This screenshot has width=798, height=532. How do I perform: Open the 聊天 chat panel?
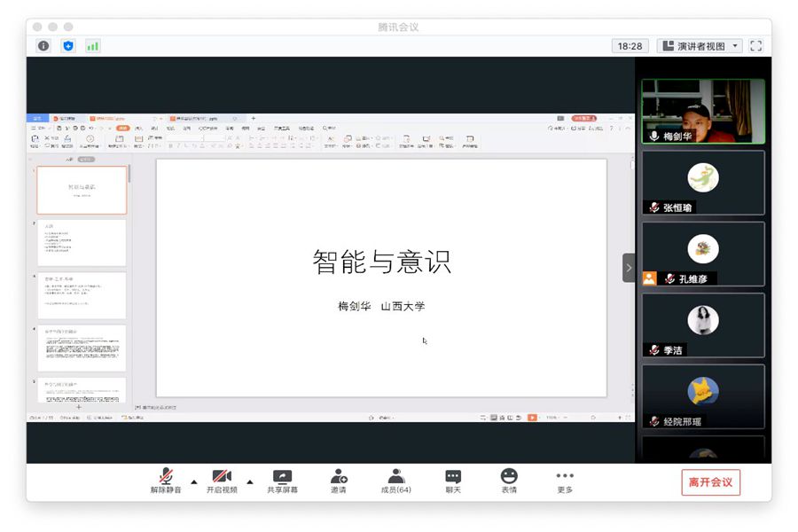click(x=453, y=481)
